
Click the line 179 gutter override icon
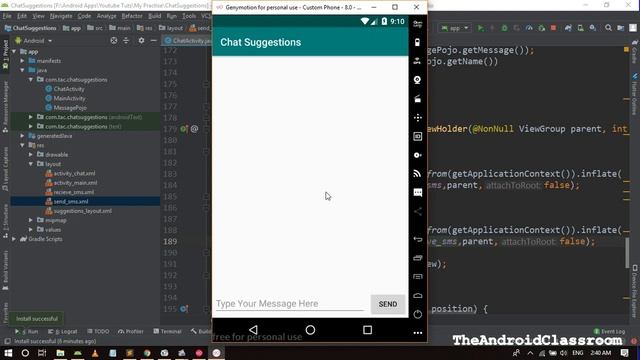click(184, 129)
